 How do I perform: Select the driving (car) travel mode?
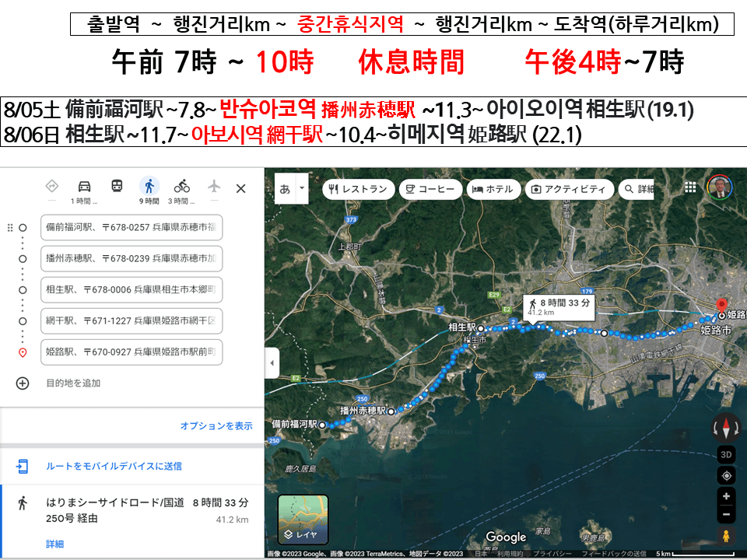[x=84, y=187]
